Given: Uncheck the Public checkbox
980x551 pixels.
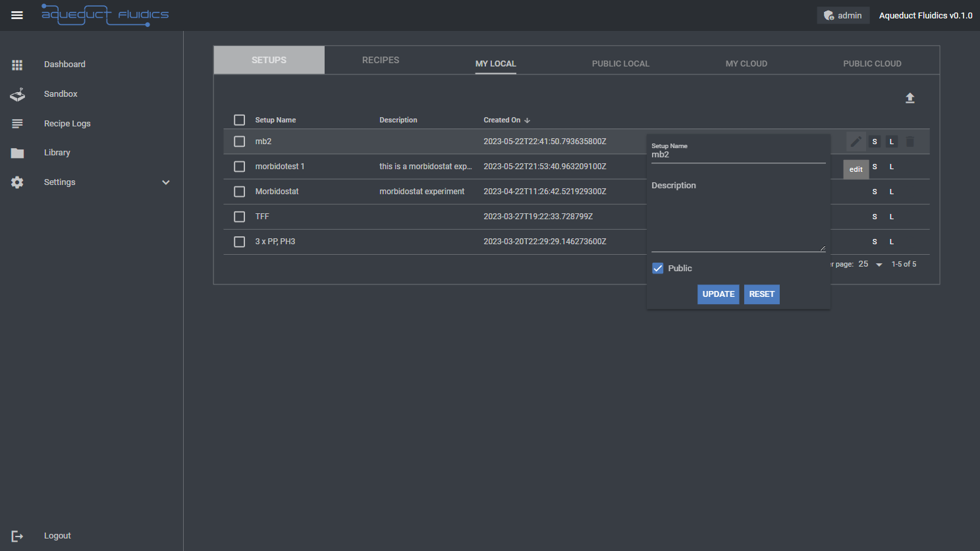Looking at the screenshot, I should [658, 268].
